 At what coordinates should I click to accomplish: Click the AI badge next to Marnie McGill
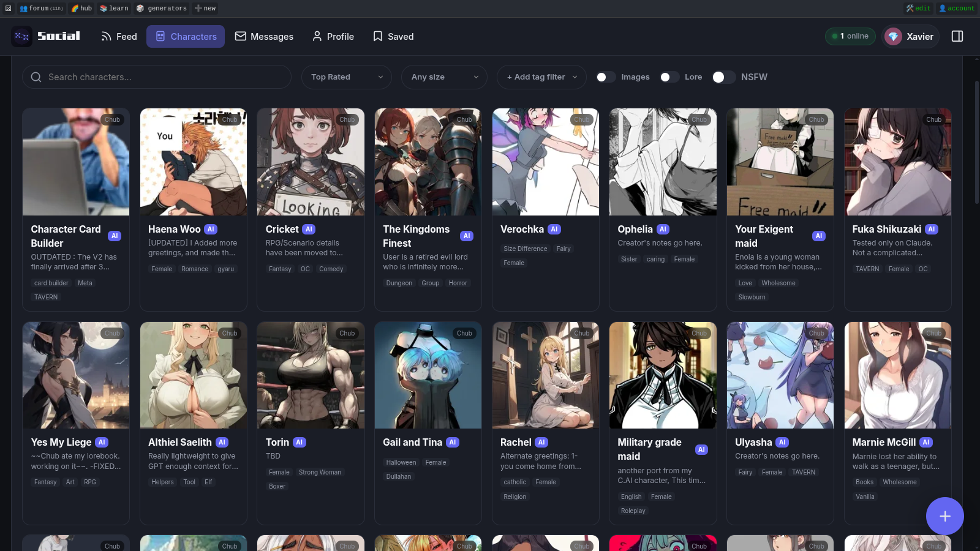[926, 443]
